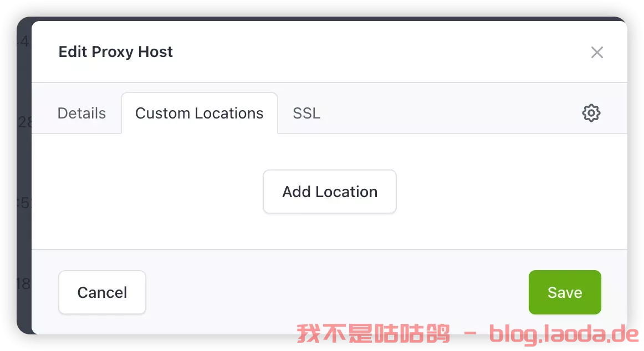Click the white Cancel button
This screenshot has height=351, width=644.
click(103, 292)
